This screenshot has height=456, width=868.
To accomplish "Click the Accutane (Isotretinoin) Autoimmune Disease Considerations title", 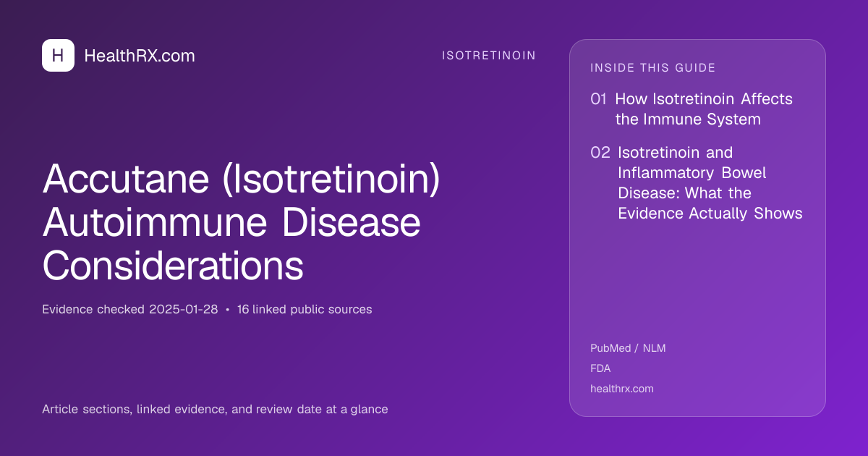I will (242, 223).
